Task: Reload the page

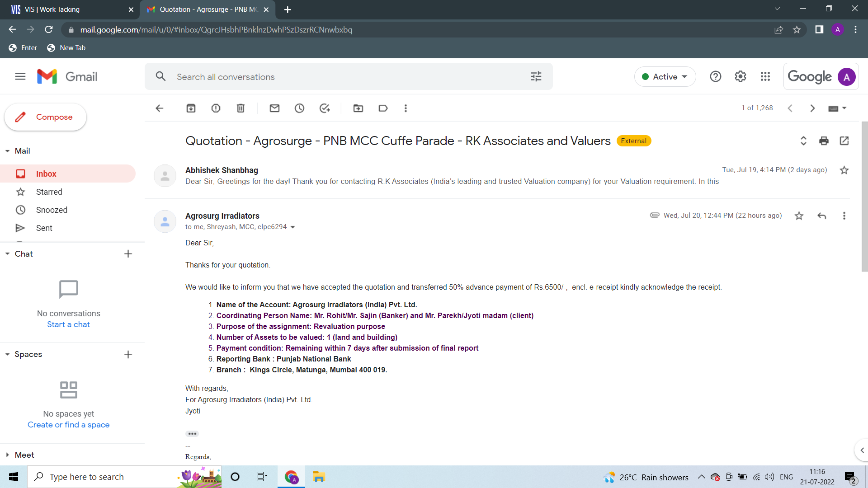Action: click(x=49, y=30)
